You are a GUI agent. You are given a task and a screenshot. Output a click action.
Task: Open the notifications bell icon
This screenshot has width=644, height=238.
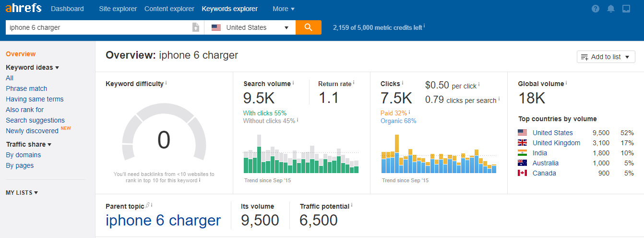[610, 9]
